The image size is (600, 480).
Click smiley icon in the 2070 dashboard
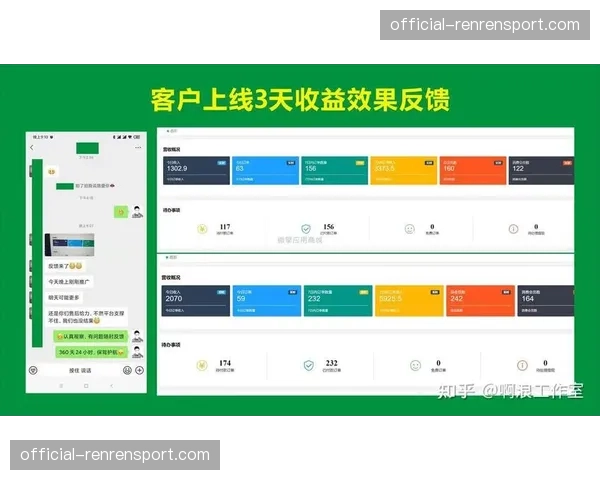tap(416, 365)
